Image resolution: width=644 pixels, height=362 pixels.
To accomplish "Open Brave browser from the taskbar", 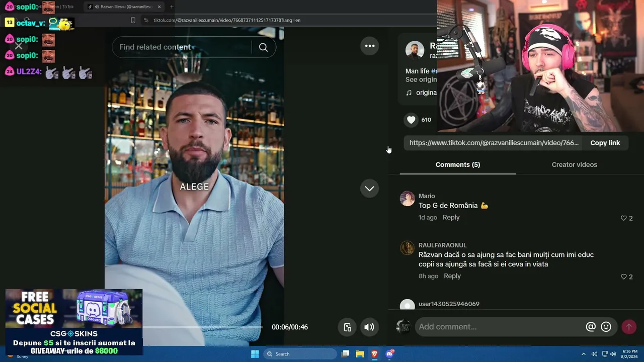I will pyautogui.click(x=374, y=354).
